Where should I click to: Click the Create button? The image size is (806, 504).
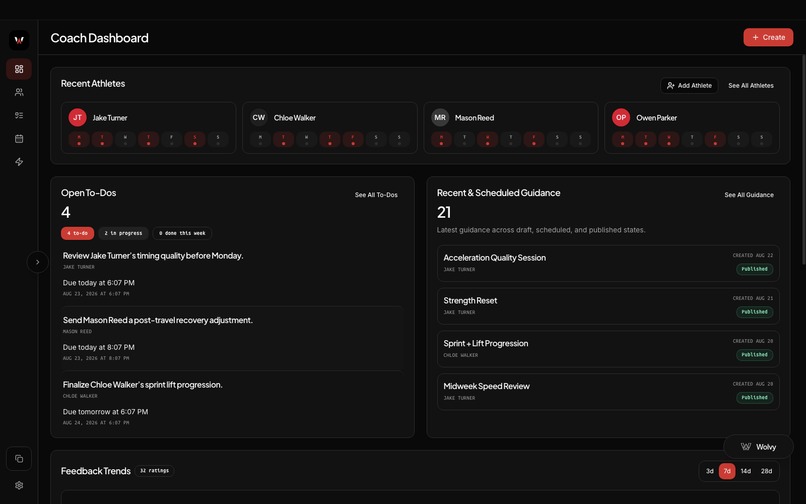click(768, 37)
